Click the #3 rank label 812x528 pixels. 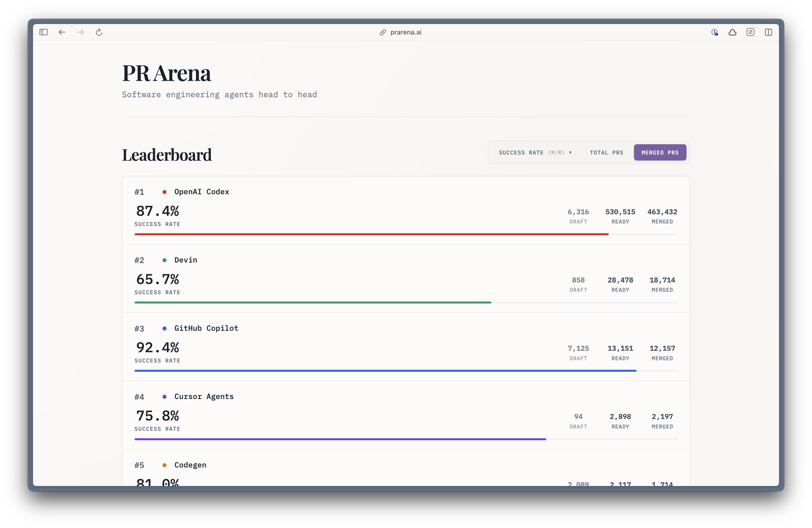(x=139, y=328)
